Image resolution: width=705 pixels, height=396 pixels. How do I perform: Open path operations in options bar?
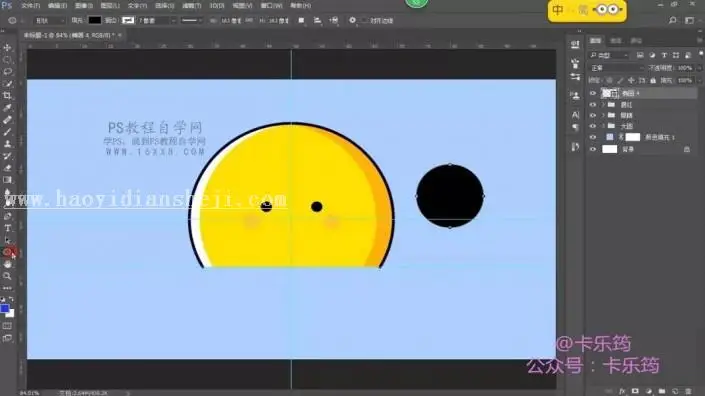coord(301,20)
